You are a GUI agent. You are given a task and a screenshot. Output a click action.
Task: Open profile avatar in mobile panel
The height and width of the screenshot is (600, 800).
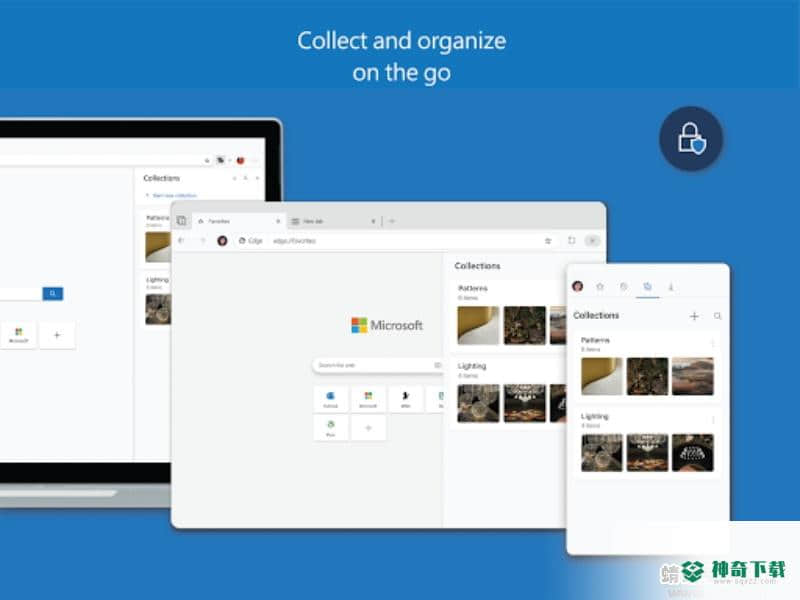point(578,286)
